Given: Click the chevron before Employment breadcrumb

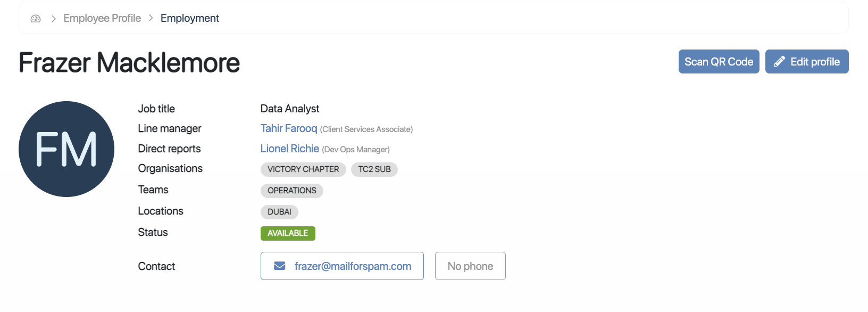Looking at the screenshot, I should coord(151,18).
